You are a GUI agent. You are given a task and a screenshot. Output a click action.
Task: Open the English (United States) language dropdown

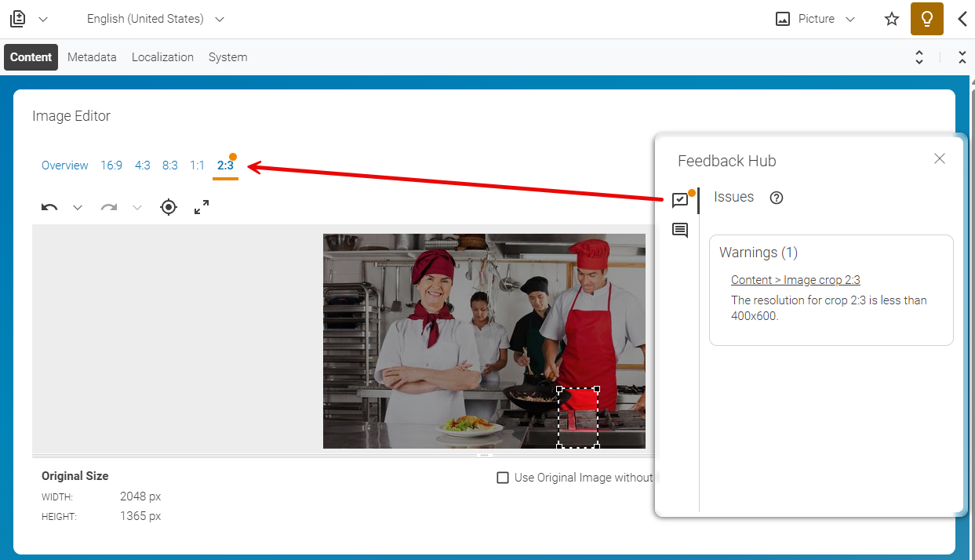pos(155,19)
